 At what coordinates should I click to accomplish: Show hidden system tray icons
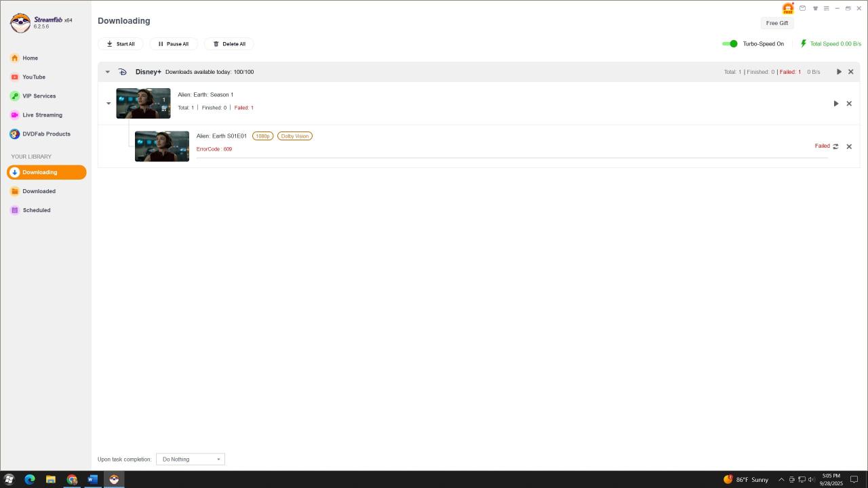coord(781,480)
